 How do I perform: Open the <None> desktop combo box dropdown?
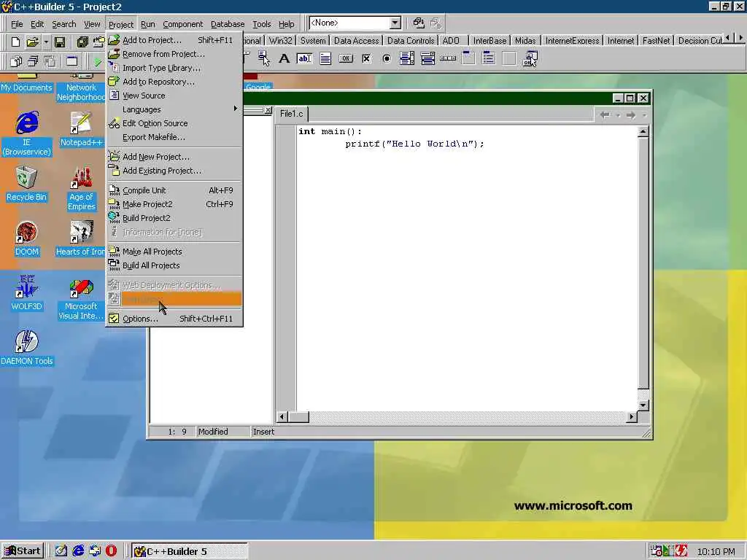tap(395, 23)
